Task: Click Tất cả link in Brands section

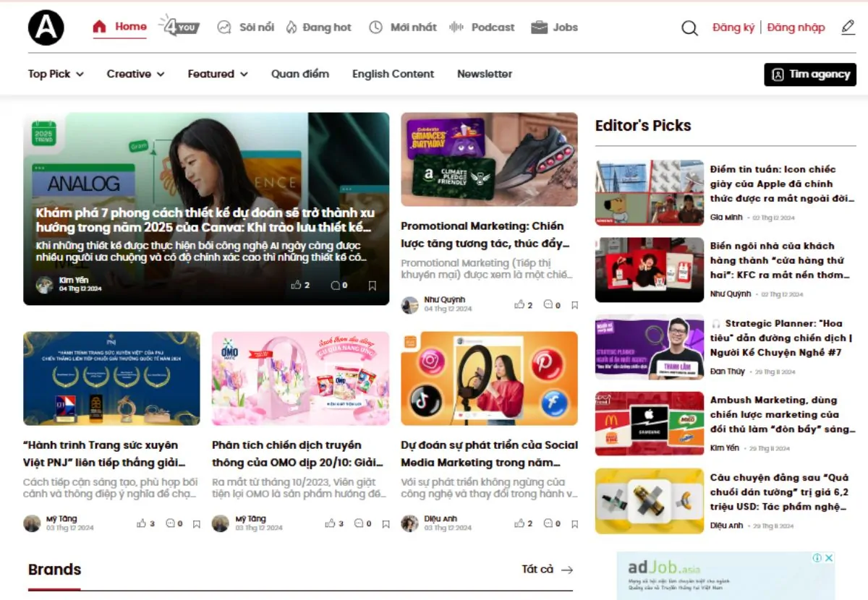Action: 547,570
